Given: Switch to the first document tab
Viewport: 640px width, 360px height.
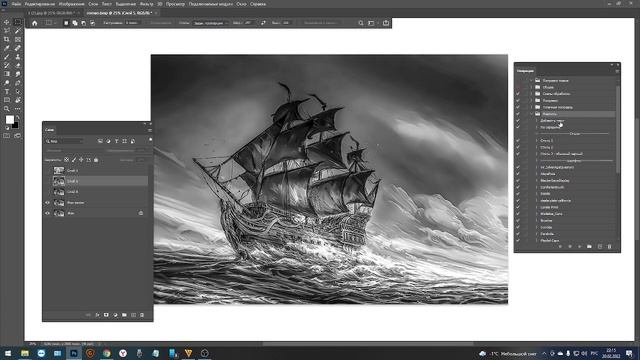Looking at the screenshot, I should [x=52, y=13].
